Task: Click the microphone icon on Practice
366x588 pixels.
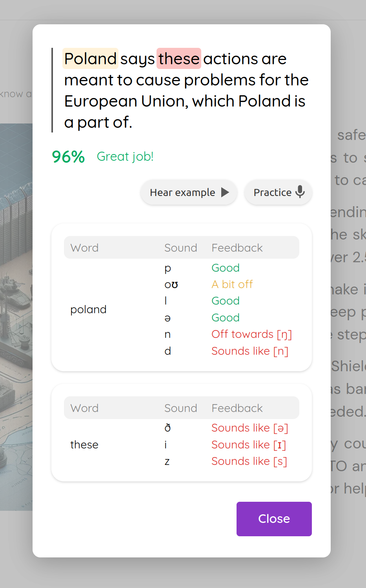Action: click(300, 192)
